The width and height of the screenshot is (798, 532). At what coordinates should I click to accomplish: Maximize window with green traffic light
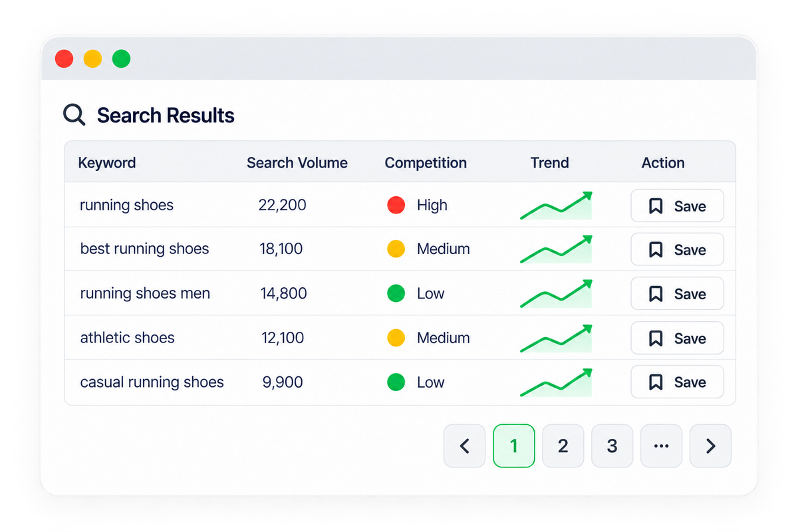click(x=121, y=59)
